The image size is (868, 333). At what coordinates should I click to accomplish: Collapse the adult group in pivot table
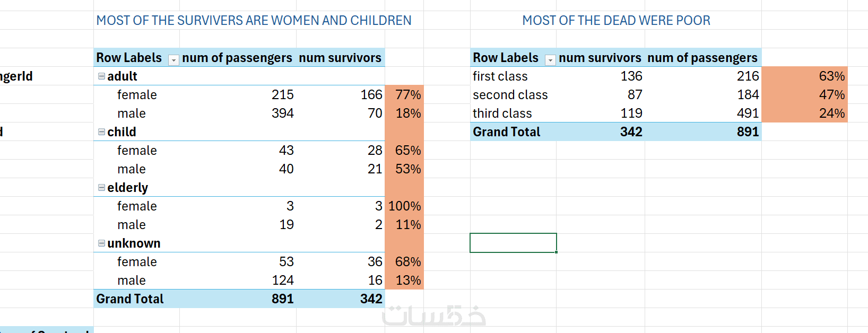(x=101, y=76)
